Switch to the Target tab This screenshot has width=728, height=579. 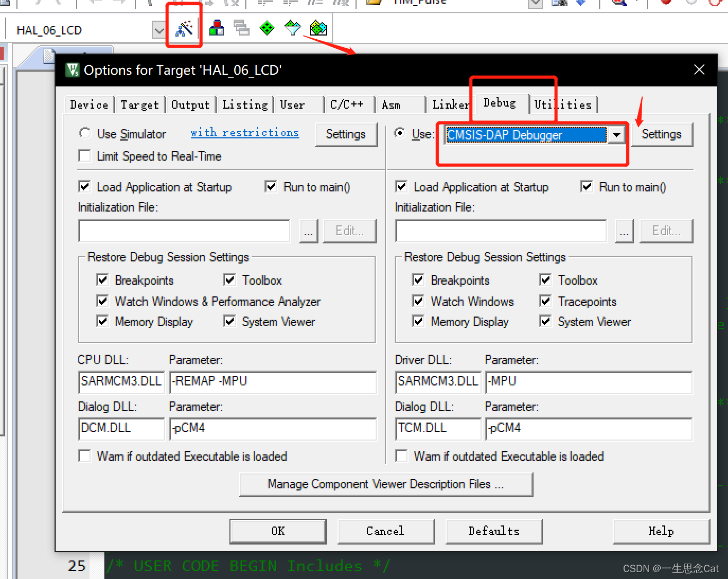click(x=140, y=104)
